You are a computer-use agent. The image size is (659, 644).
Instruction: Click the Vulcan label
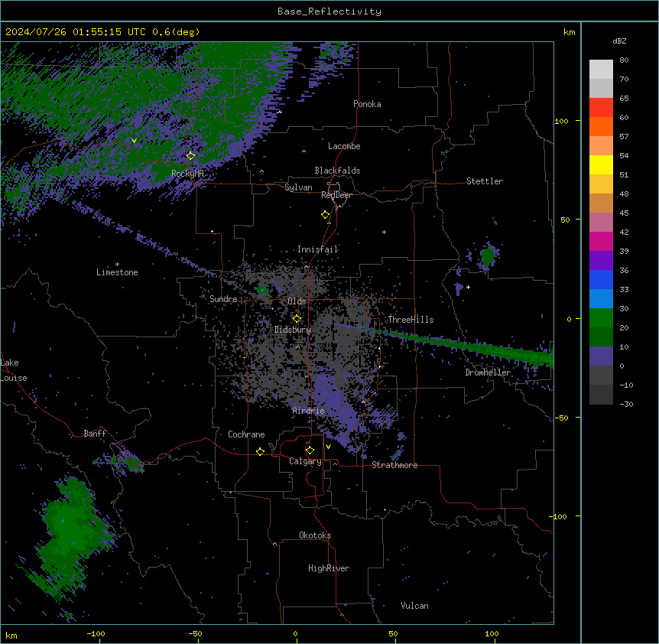(415, 606)
